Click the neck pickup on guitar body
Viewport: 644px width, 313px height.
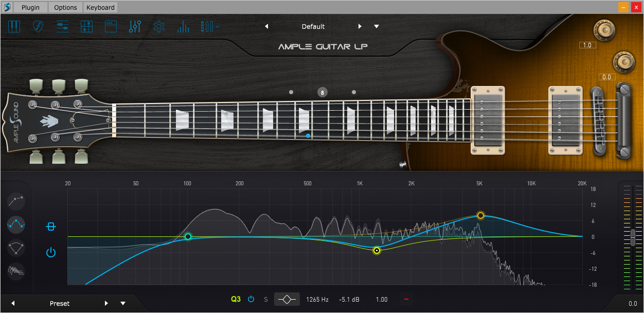(x=489, y=120)
